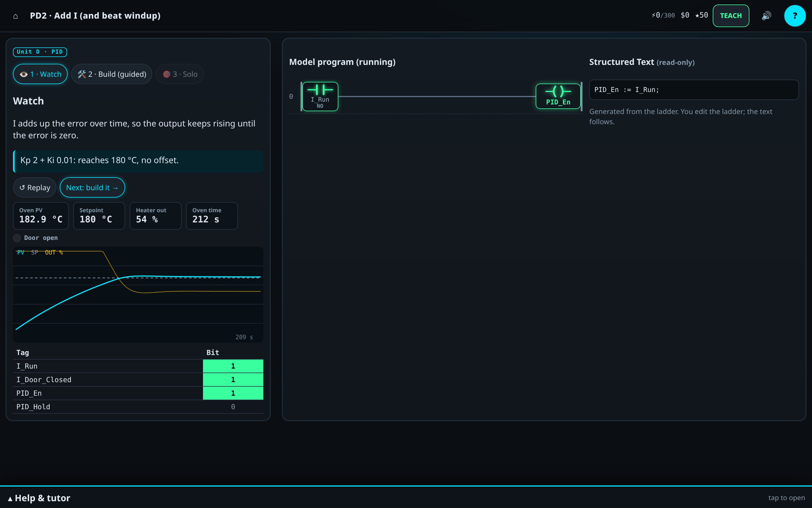Viewport: 812px width, 508px height.
Task: Open help with the question mark button
Action: coord(795,16)
